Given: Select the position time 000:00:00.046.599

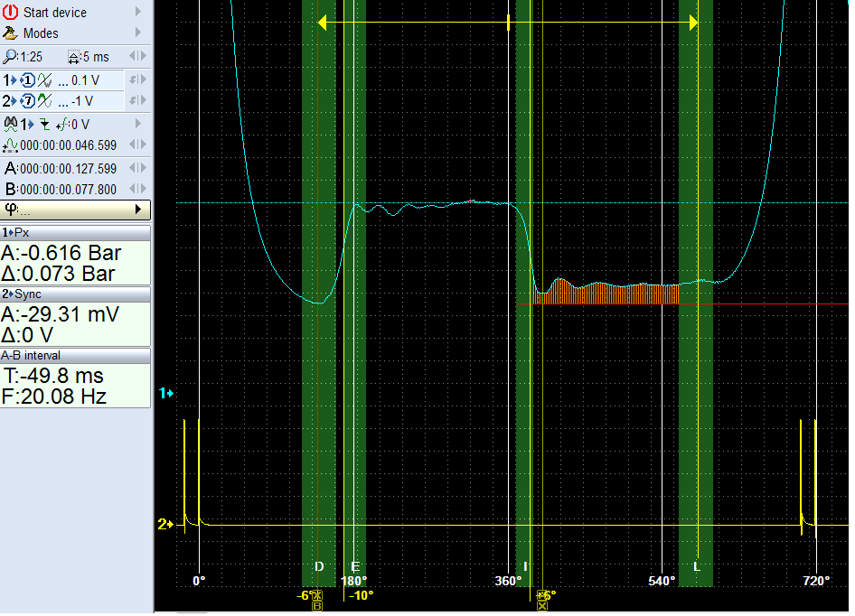Looking at the screenshot, I should 68,145.
